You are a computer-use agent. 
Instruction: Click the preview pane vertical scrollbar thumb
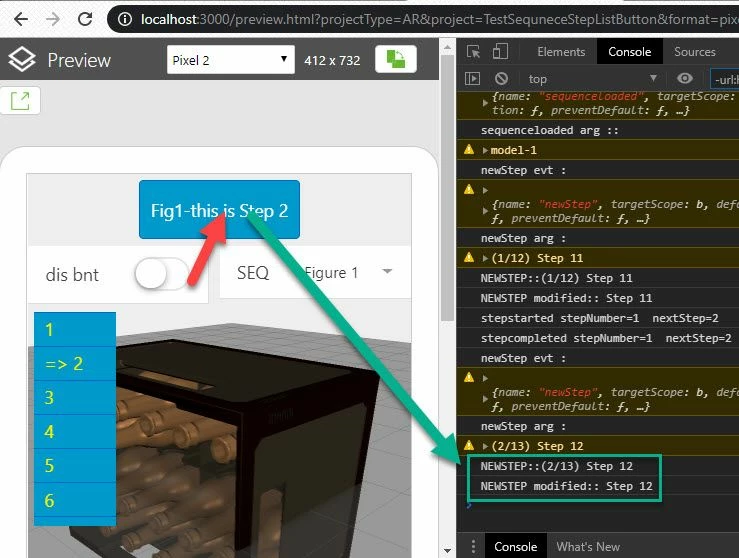pos(447,189)
